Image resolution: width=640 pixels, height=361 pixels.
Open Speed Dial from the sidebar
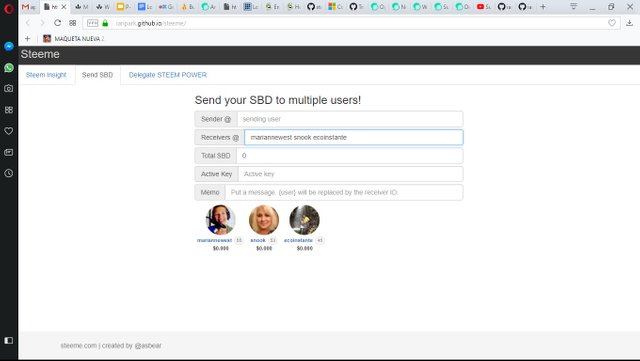[9, 110]
